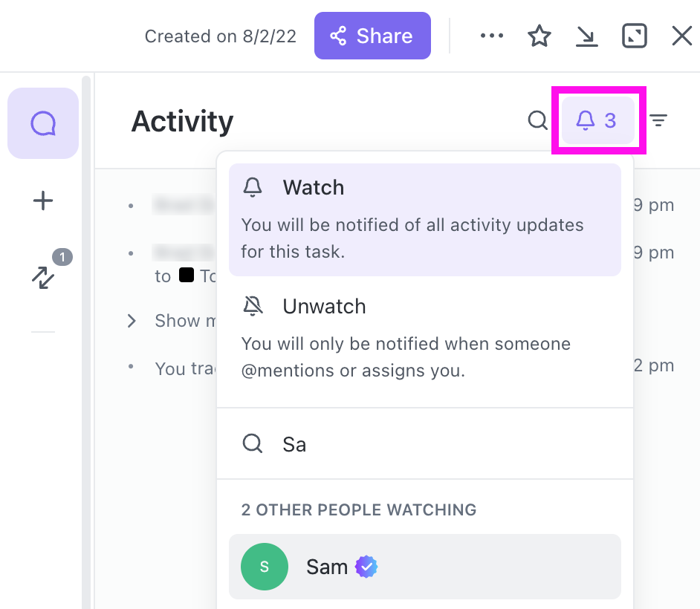This screenshot has width=700, height=609.
Task: Click the watcher search field containing Sa
Action: [x=425, y=444]
